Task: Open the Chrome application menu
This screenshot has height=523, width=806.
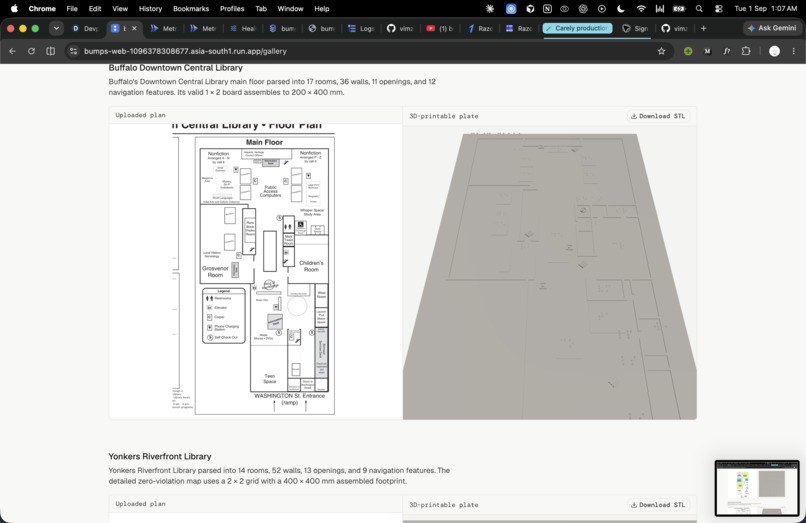Action: (x=42, y=8)
